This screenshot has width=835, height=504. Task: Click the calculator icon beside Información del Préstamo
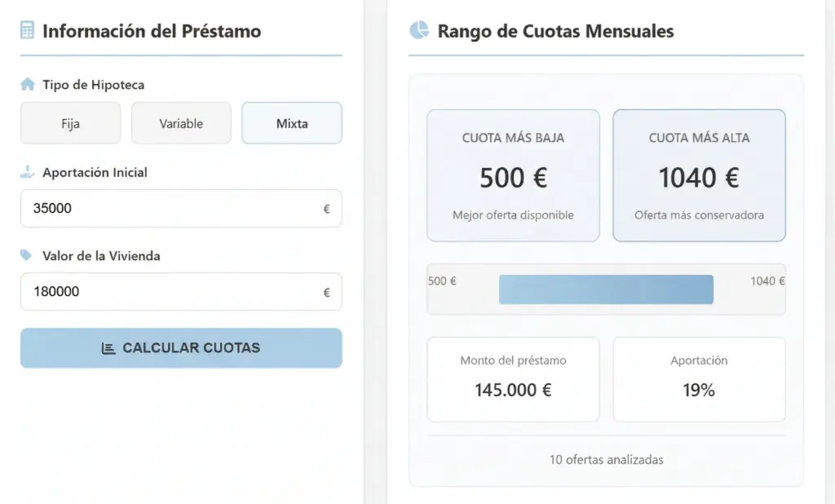pos(28,30)
